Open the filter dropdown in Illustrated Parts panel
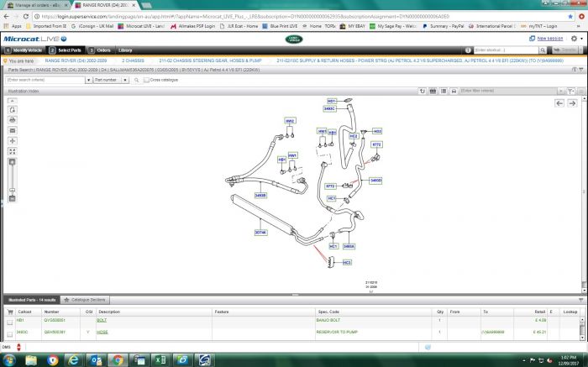The width and height of the screenshot is (588, 367). (x=581, y=301)
